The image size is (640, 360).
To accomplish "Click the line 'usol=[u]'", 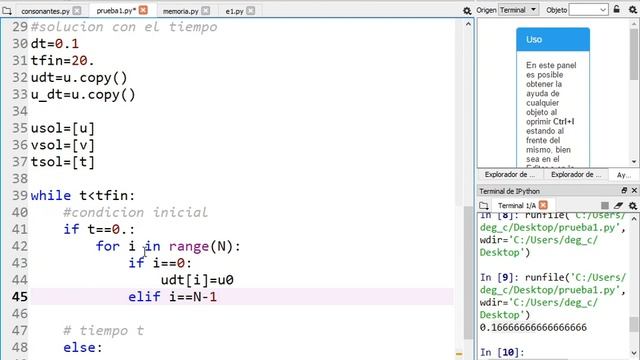I will (63, 128).
